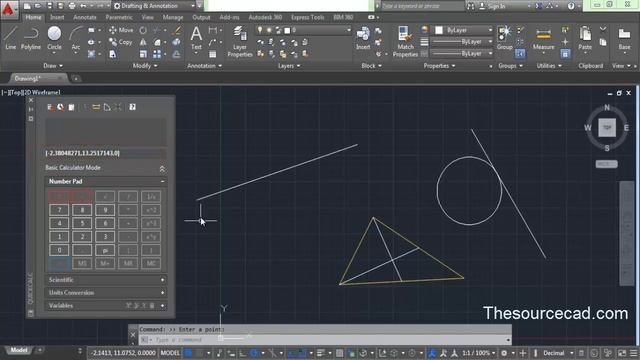Image resolution: width=640 pixels, height=360 pixels.
Task: Open the Manage ribbon tab
Action: click(173, 17)
